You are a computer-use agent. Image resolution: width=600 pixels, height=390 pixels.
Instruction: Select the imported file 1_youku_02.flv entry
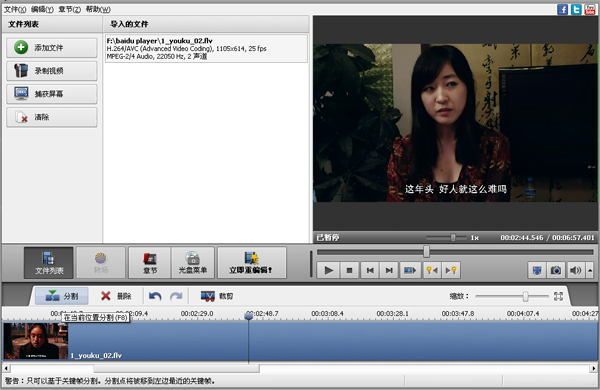(206, 48)
